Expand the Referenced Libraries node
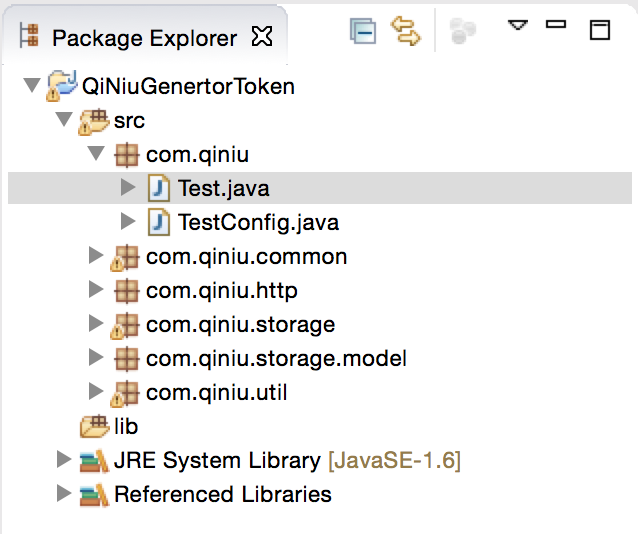This screenshot has height=534, width=638. click(65, 493)
